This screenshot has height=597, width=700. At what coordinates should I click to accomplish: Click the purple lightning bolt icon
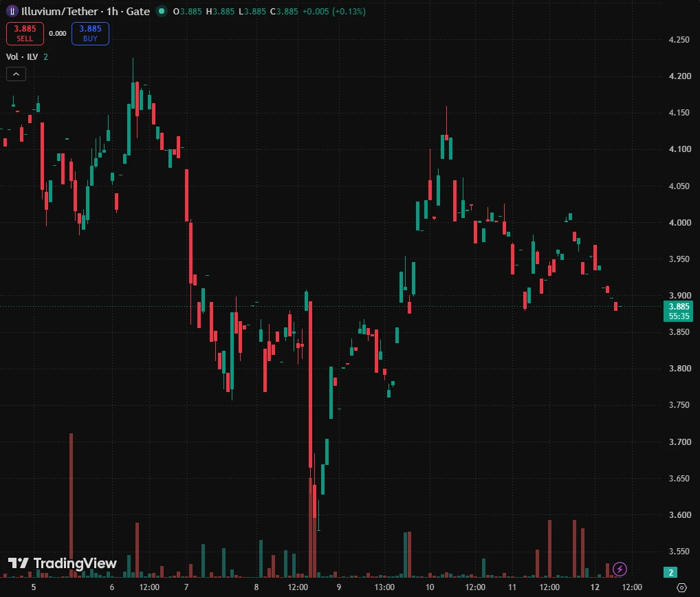620,569
